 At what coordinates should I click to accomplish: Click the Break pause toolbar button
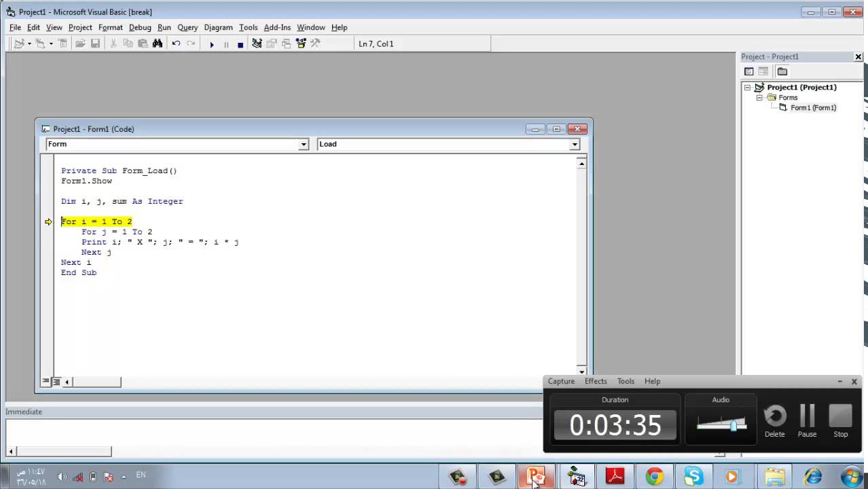226,44
